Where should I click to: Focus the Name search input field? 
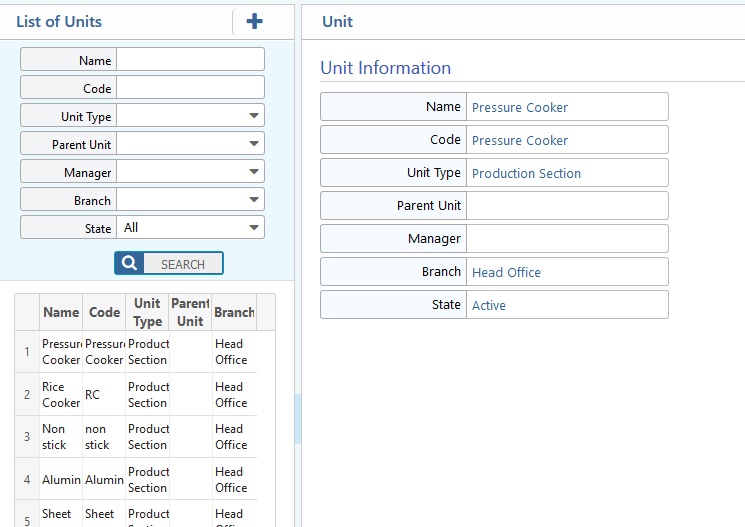pos(190,59)
